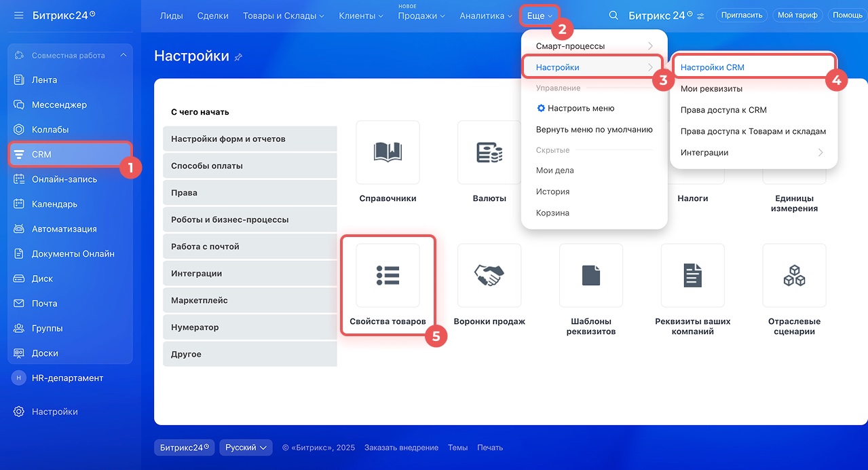The width and height of the screenshot is (868, 470).
Task: Collapse the Совместная работа section
Action: [123, 55]
